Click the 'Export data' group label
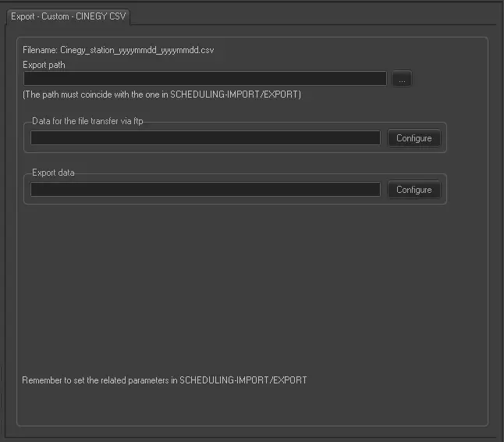Screen dimensions: 504x442 pos(53,173)
